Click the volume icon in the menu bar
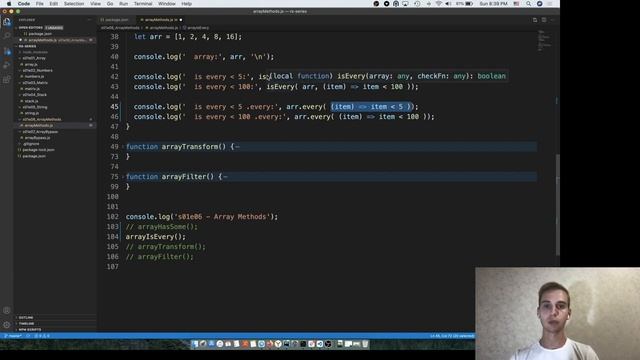The height and width of the screenshot is (360, 640). click(x=448, y=4)
